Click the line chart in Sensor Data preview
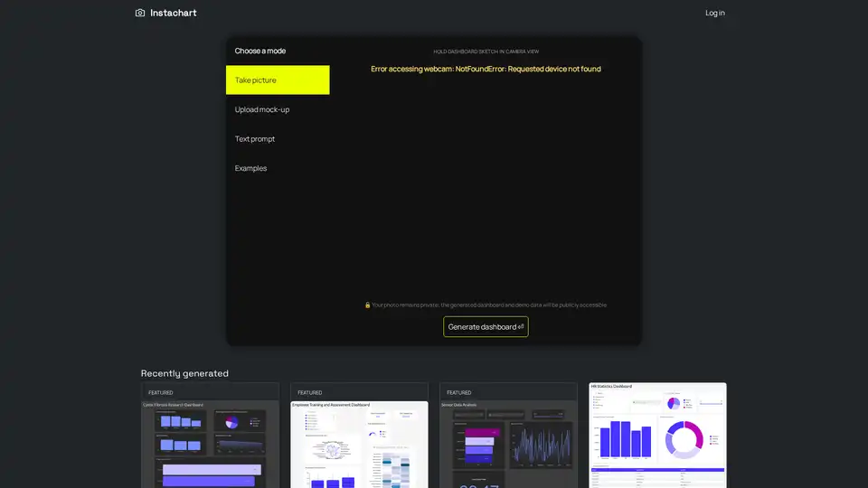The height and width of the screenshot is (488, 868). tap(540, 445)
